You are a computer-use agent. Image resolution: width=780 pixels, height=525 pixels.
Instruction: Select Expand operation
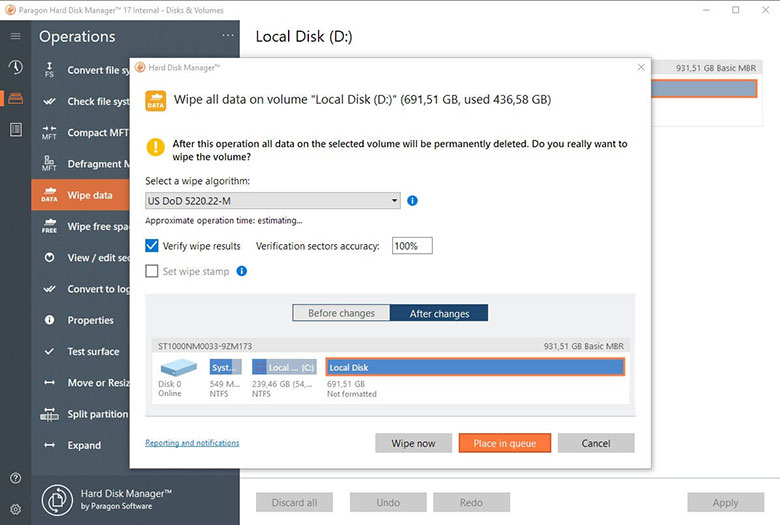81,445
